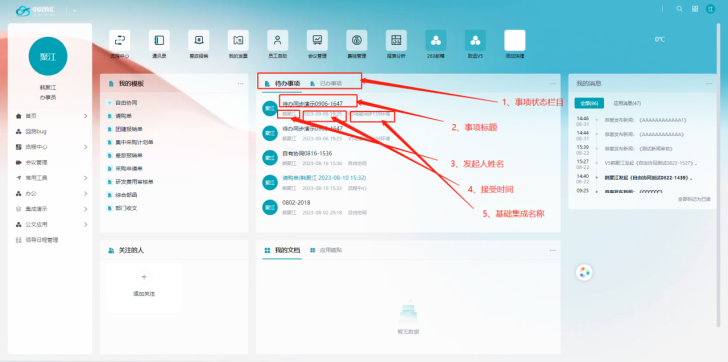
Task: Click the third shortcut tile with the monitor icon
Action: (199, 40)
